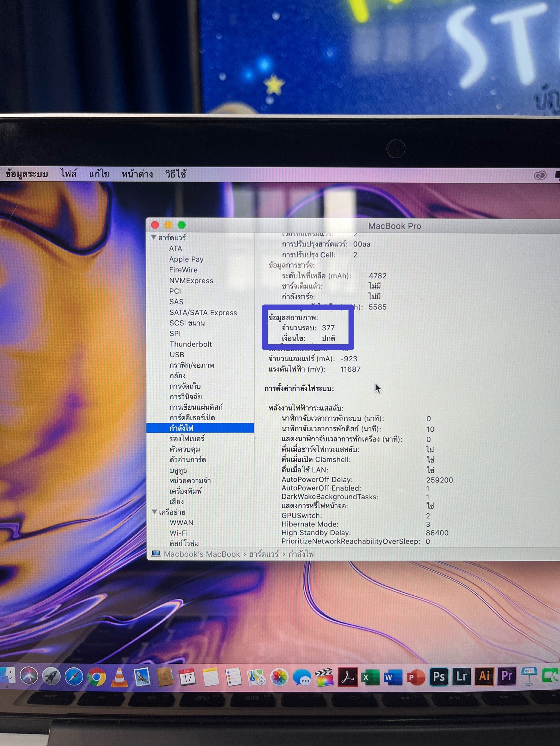
Task: Launch Safari from the Dock
Action: pyautogui.click(x=74, y=677)
